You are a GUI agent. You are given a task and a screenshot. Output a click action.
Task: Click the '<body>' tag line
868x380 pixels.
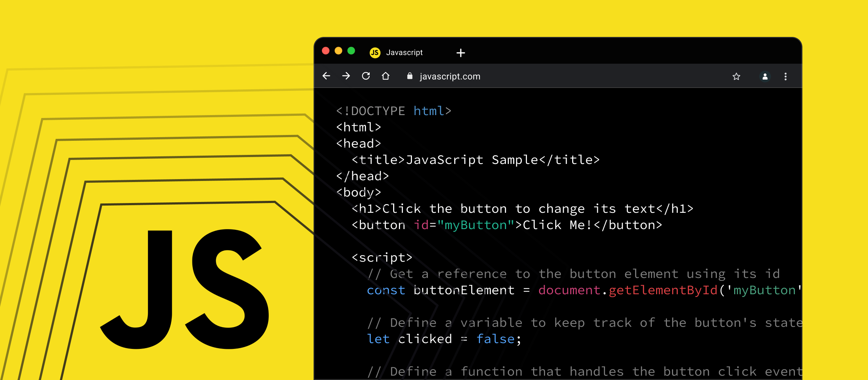pyautogui.click(x=358, y=193)
